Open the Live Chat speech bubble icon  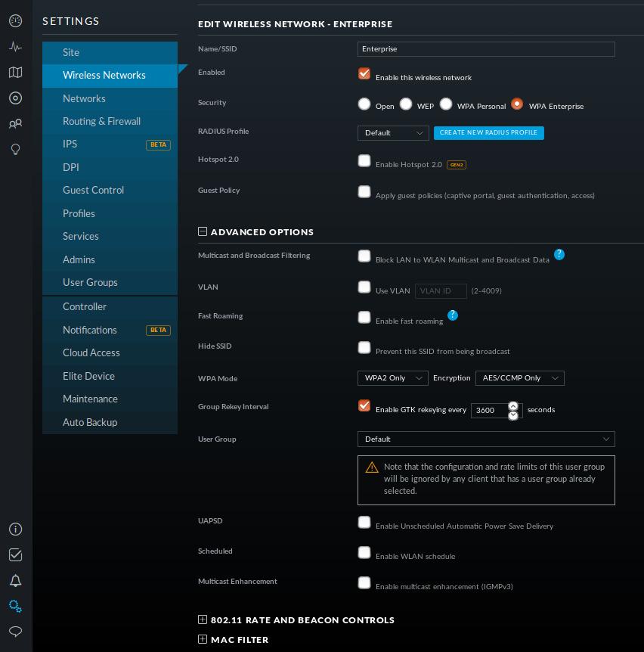15,632
